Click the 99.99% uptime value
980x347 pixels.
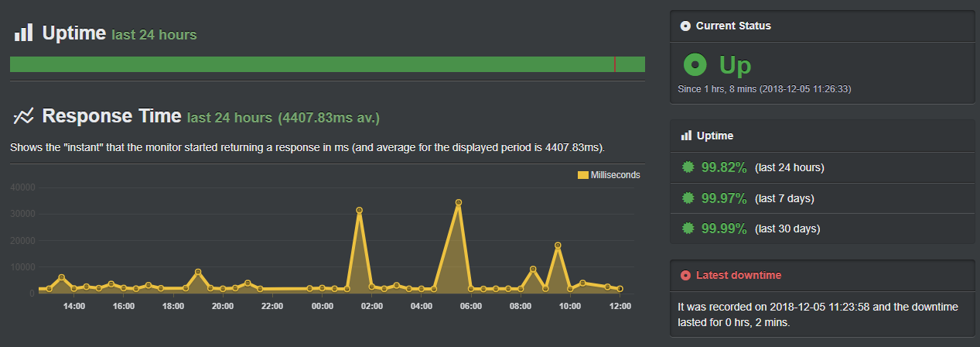724,228
